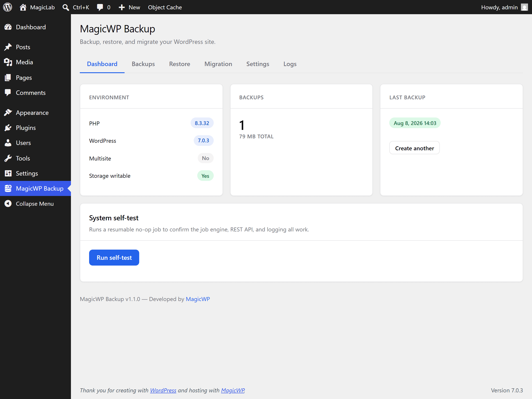Open the MagicWP developer link

(198, 299)
